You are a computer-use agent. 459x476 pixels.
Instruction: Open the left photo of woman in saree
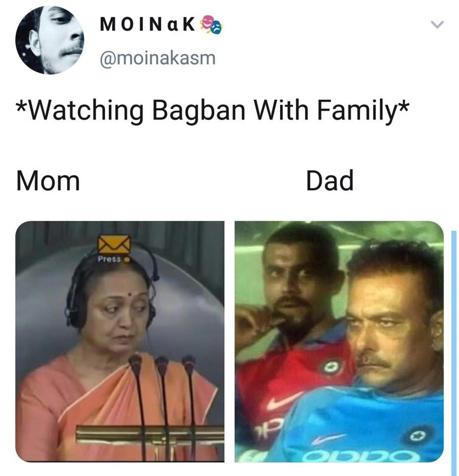coord(120,342)
